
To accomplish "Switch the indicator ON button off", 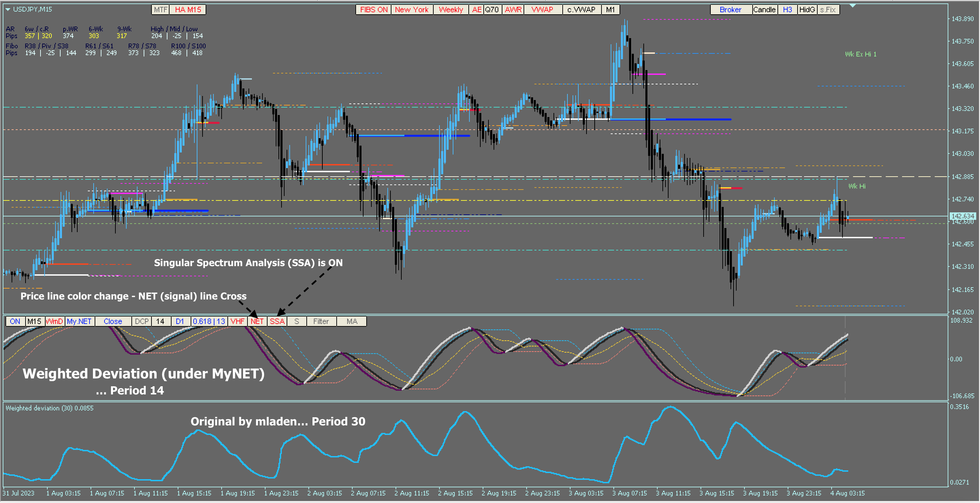I will 15,322.
